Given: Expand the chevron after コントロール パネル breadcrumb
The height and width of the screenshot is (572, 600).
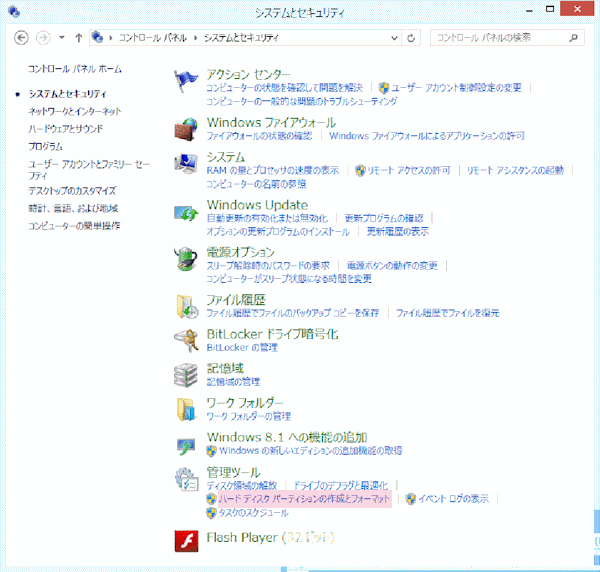Looking at the screenshot, I should (x=196, y=38).
